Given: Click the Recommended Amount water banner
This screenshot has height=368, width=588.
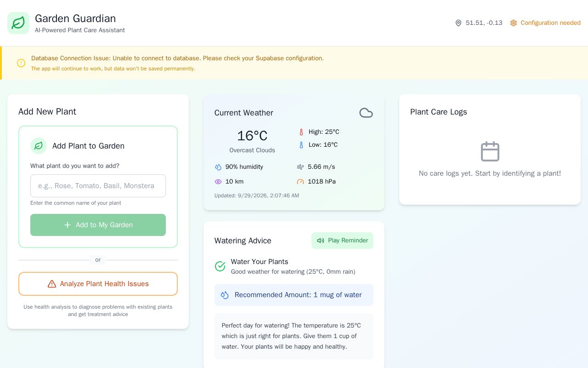Looking at the screenshot, I should pos(294,295).
